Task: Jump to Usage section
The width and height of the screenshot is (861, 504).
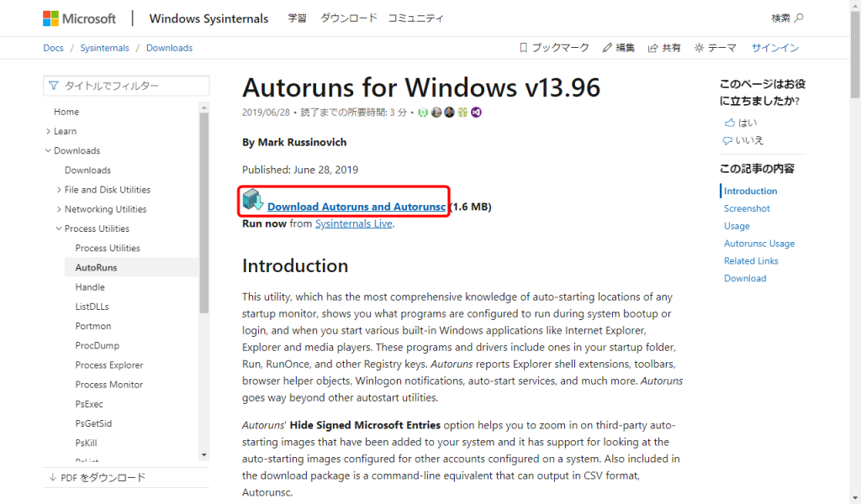Action: point(737,226)
